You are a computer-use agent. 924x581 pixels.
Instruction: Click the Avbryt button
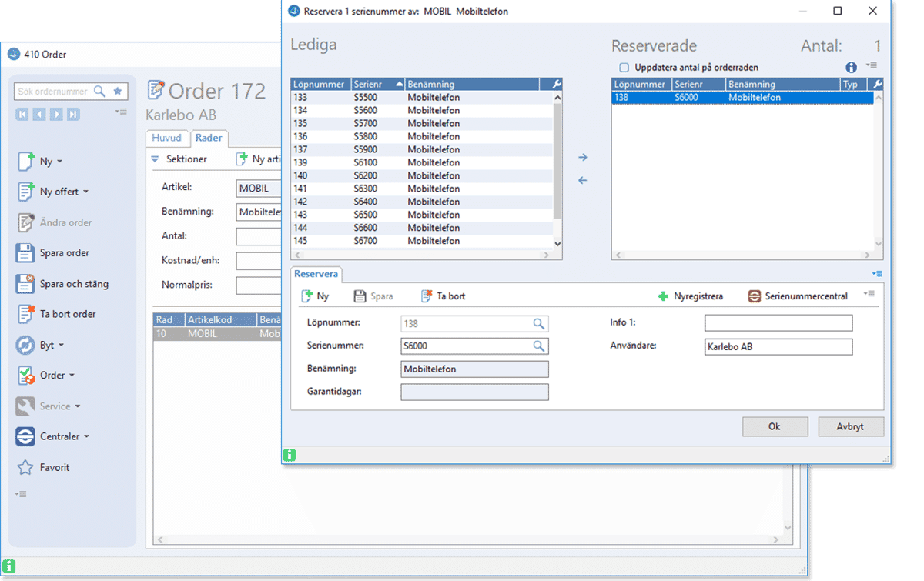pyautogui.click(x=851, y=426)
